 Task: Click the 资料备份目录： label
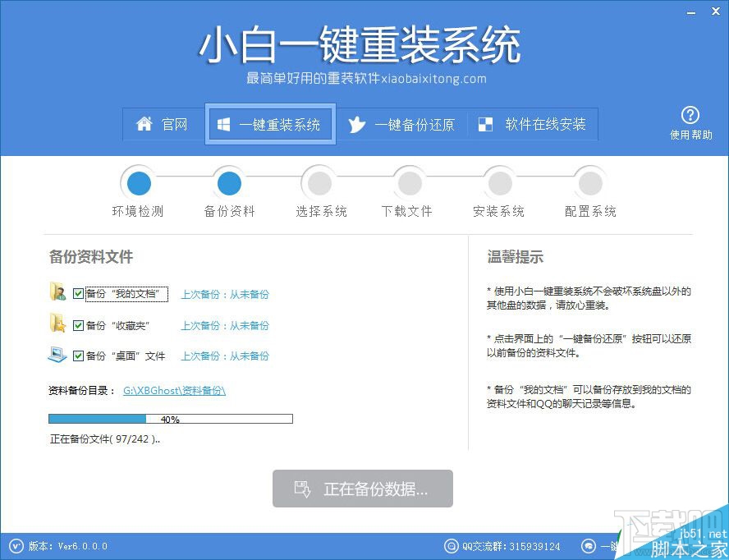[82, 390]
